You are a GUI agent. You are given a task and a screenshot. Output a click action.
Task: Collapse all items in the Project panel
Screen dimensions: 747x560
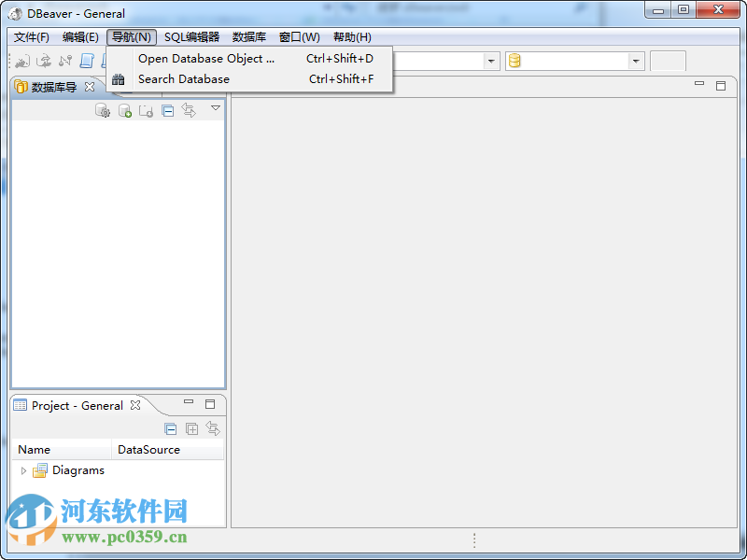click(x=171, y=428)
